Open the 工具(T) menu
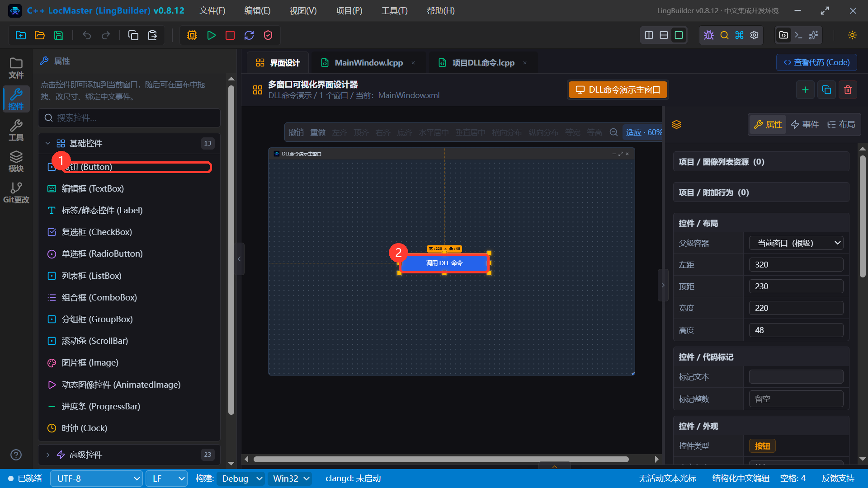868x488 pixels. click(395, 10)
